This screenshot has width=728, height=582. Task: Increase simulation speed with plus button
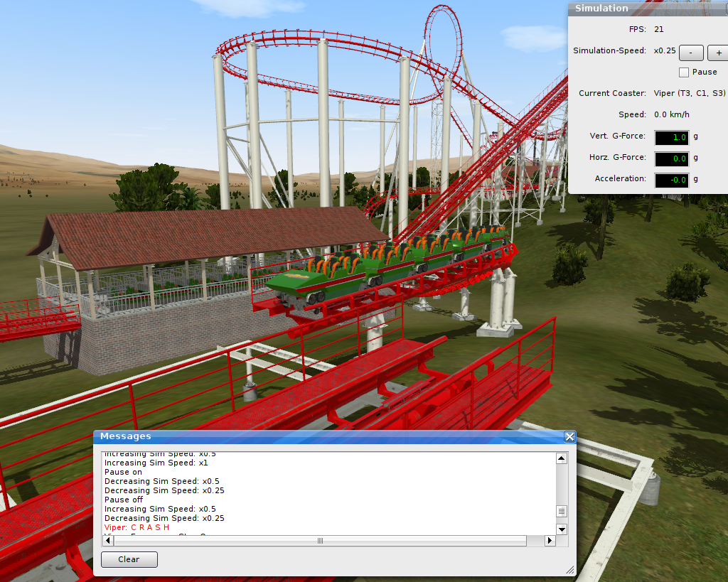click(x=718, y=53)
